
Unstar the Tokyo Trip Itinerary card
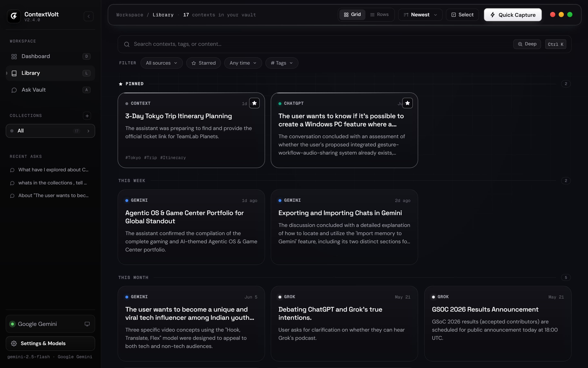[254, 103]
